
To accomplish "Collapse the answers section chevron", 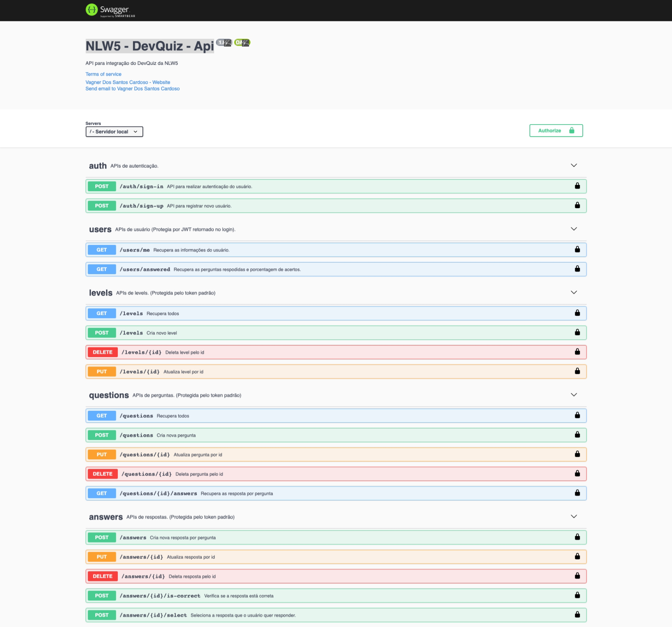I will 574,516.
